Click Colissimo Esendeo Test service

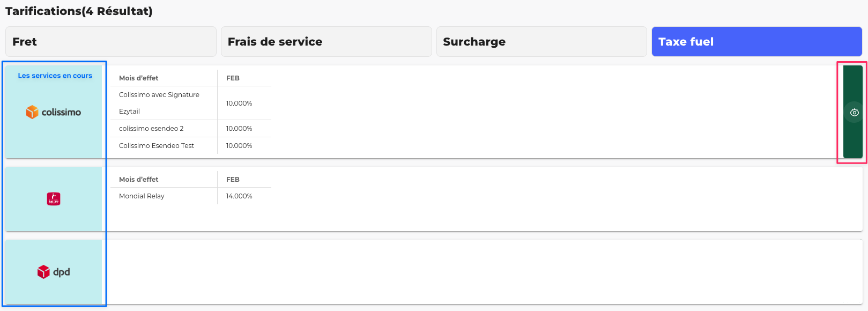coord(157,146)
